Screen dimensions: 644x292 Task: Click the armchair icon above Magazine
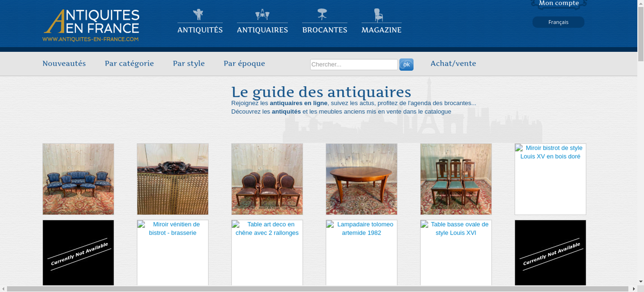378,15
